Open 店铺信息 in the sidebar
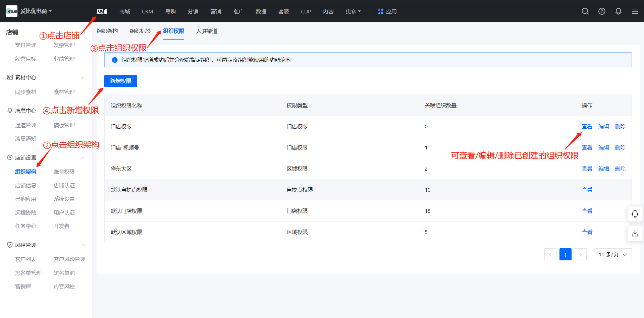The height and width of the screenshot is (318, 644). 25,185
